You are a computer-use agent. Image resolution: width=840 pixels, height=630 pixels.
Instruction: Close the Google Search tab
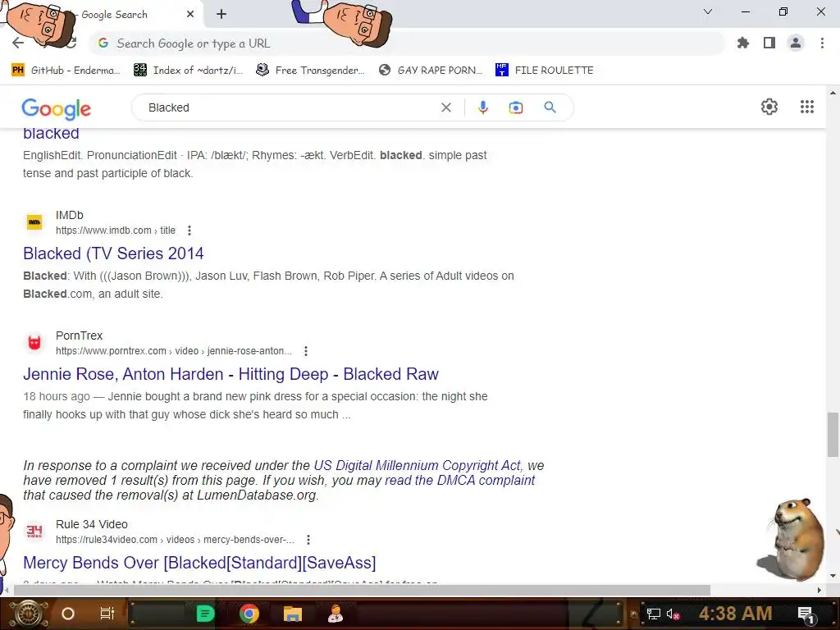(x=190, y=15)
